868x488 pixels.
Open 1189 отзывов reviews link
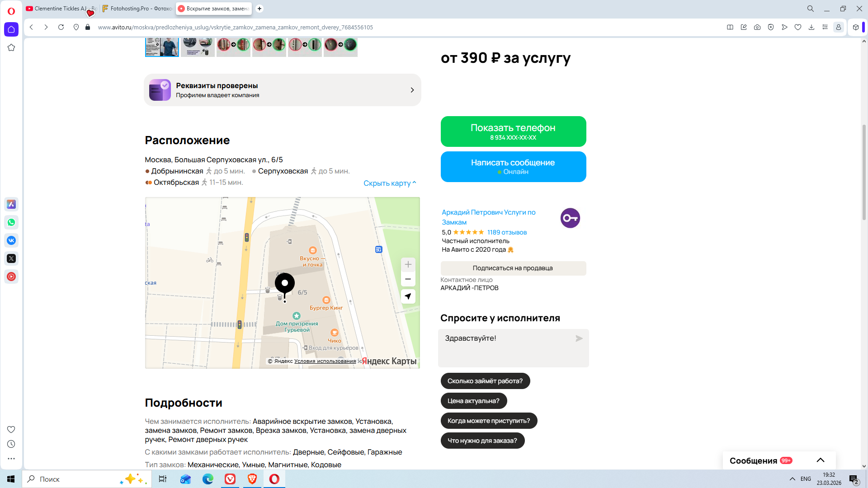coord(507,232)
